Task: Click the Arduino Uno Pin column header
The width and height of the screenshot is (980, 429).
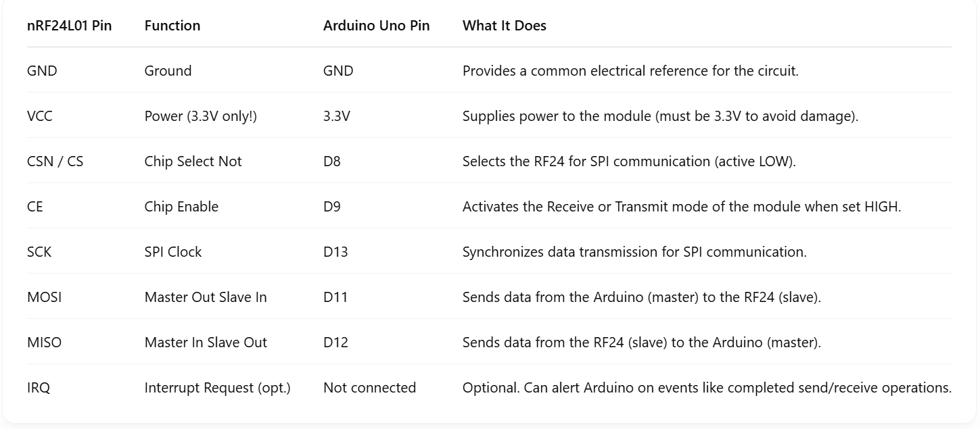Action: click(x=377, y=26)
